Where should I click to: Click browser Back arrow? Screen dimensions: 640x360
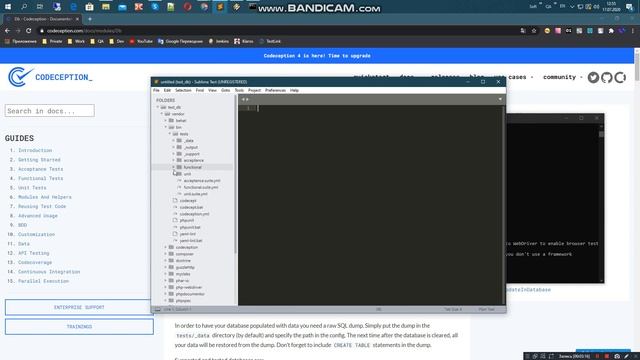pyautogui.click(x=7, y=31)
